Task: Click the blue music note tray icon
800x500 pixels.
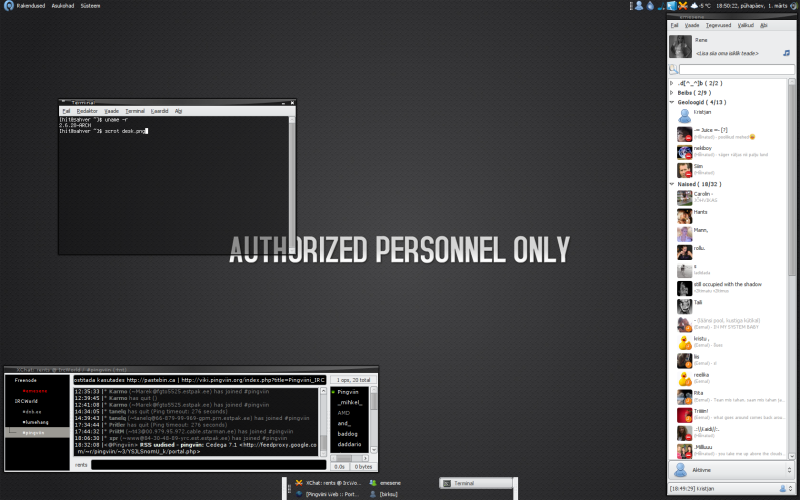Action: [x=661, y=6]
